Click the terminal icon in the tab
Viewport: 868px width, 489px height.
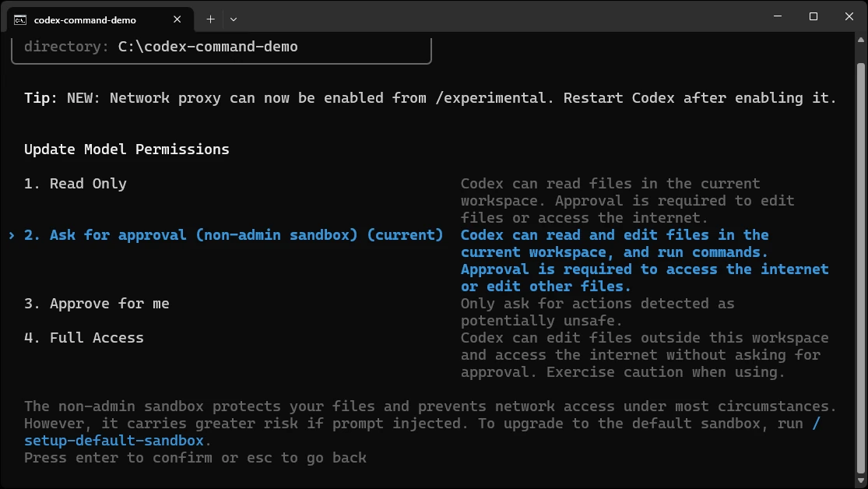click(x=20, y=20)
